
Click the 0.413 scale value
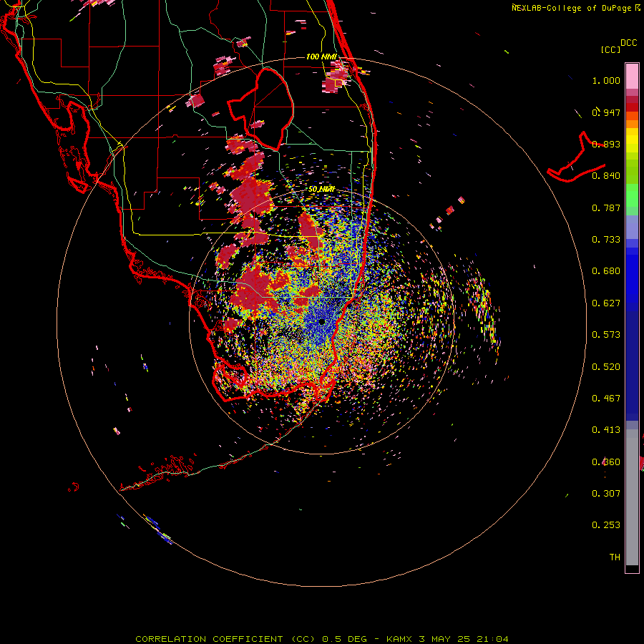pos(606,430)
